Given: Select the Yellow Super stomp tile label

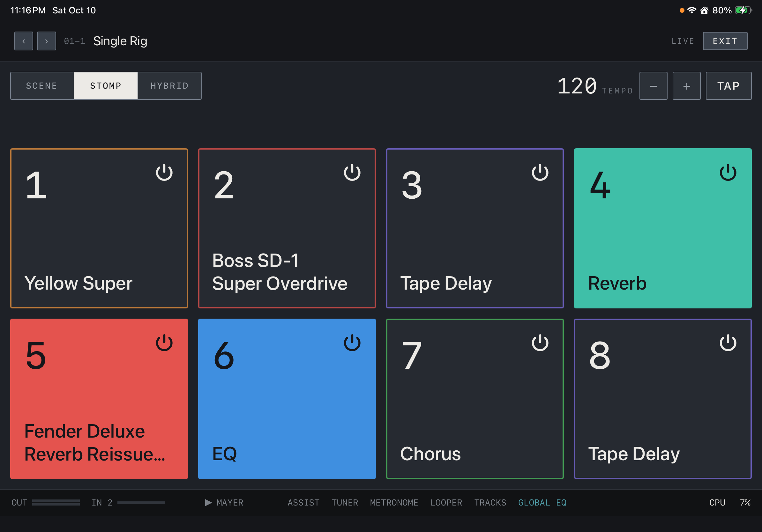Looking at the screenshot, I should coord(78,284).
